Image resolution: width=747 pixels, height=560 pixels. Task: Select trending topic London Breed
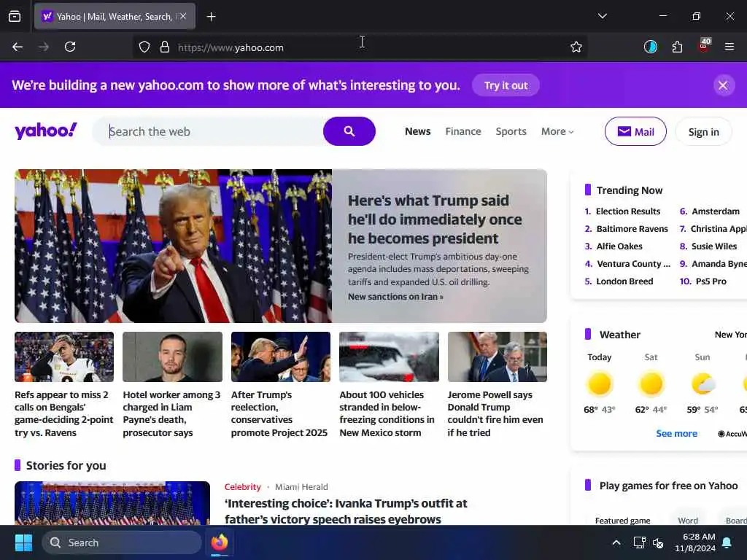(x=624, y=281)
